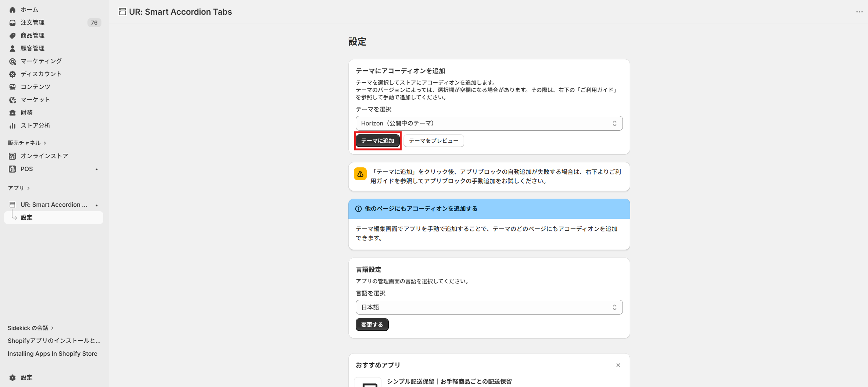
Task: Click the テーマに追加 button
Action: pyautogui.click(x=378, y=141)
